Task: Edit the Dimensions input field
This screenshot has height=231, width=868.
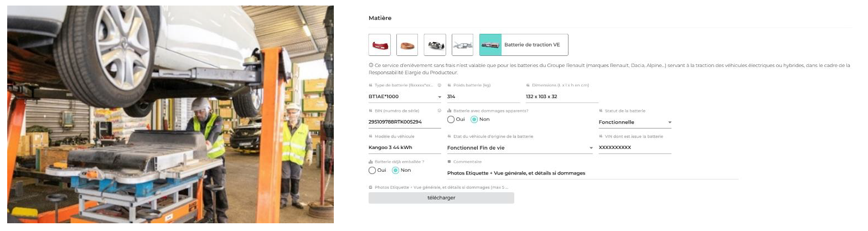Action: pos(561,97)
